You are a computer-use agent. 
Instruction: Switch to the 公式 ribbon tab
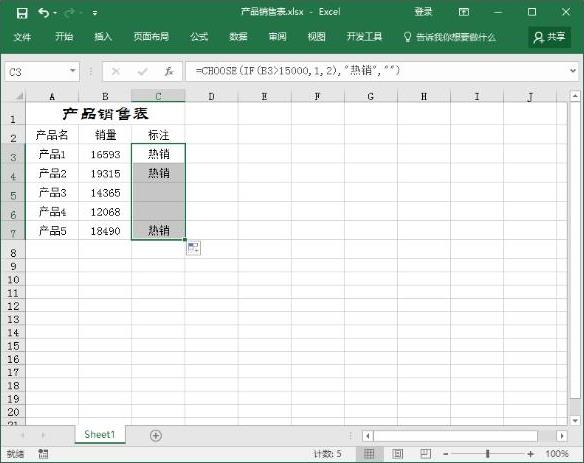pyautogui.click(x=199, y=37)
